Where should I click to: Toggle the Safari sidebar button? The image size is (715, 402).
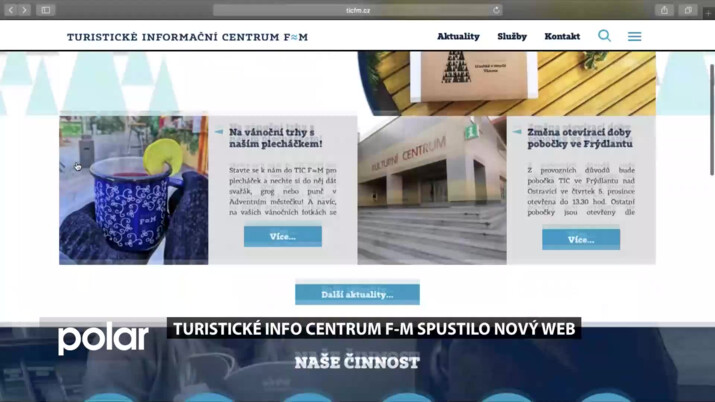coord(46,10)
